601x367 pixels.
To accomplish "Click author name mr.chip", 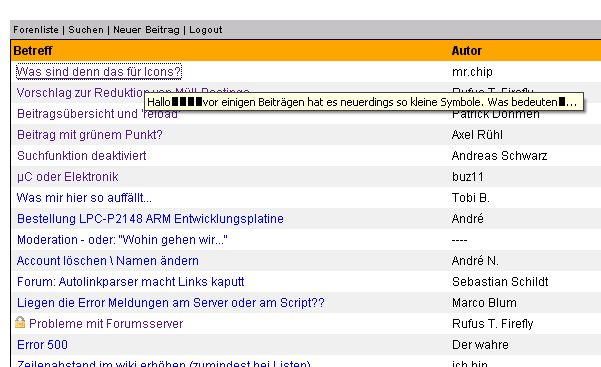I will [x=472, y=72].
